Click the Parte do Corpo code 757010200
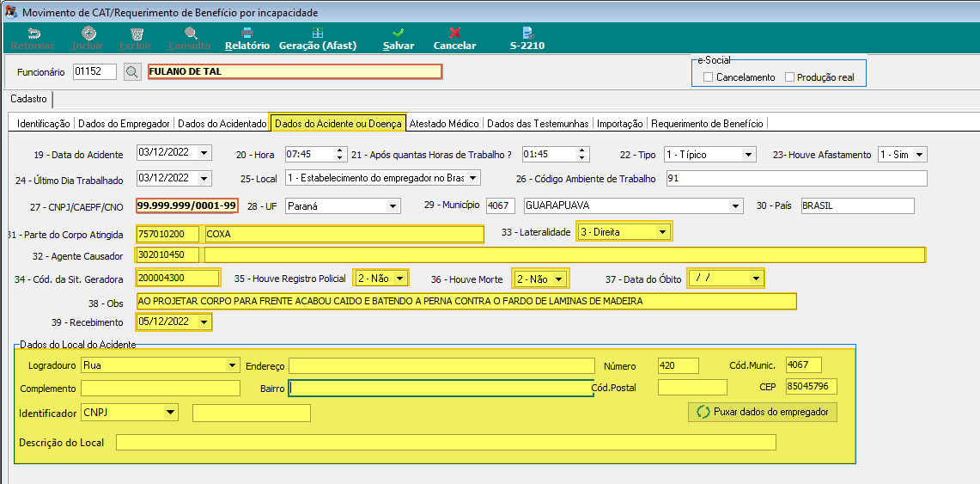Viewport: 980px width, 484px height. point(167,234)
